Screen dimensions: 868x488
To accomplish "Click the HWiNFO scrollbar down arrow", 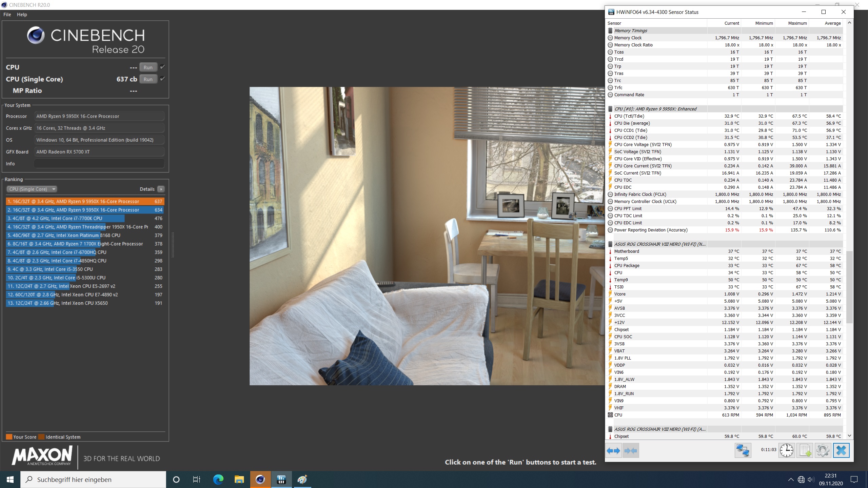I will [849, 436].
